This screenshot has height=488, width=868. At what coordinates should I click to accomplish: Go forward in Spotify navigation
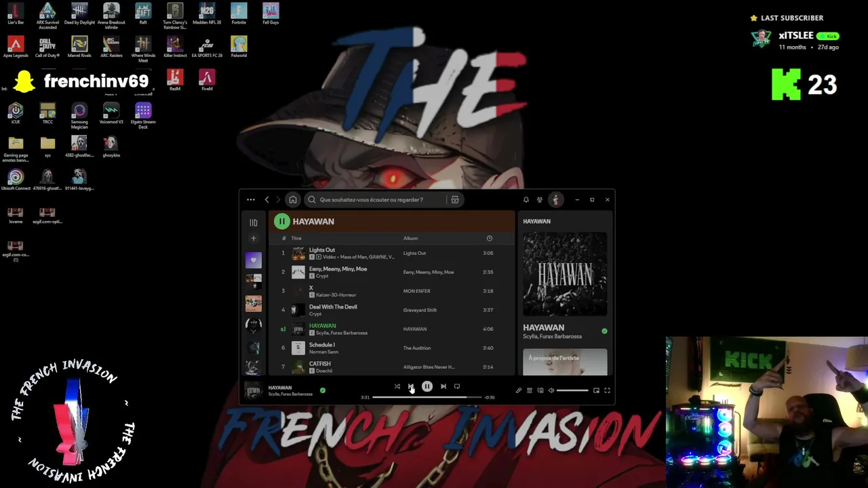tap(278, 200)
